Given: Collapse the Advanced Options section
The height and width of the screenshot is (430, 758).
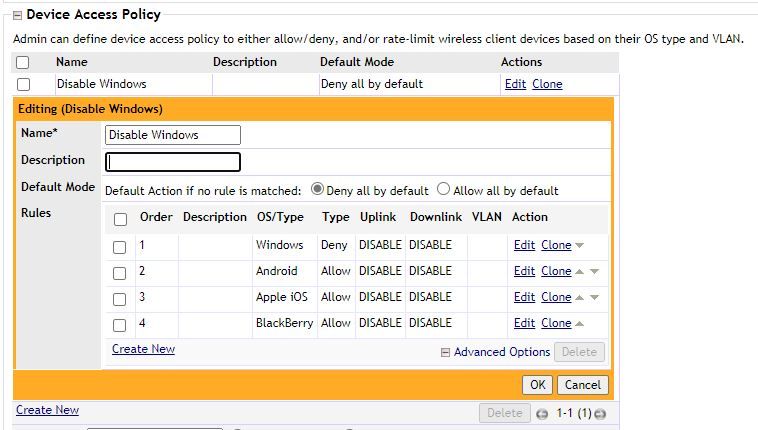Looking at the screenshot, I should click(x=446, y=352).
